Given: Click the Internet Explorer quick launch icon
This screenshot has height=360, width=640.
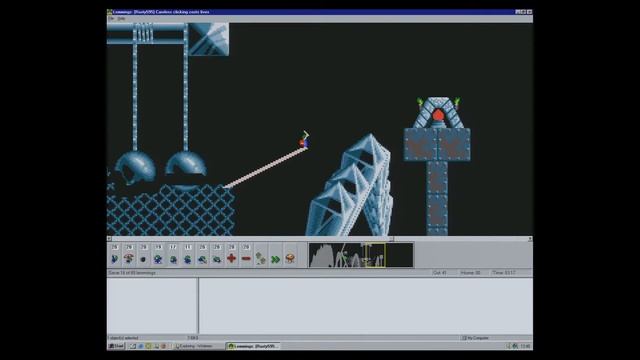Looking at the screenshot, I should 140,346.
